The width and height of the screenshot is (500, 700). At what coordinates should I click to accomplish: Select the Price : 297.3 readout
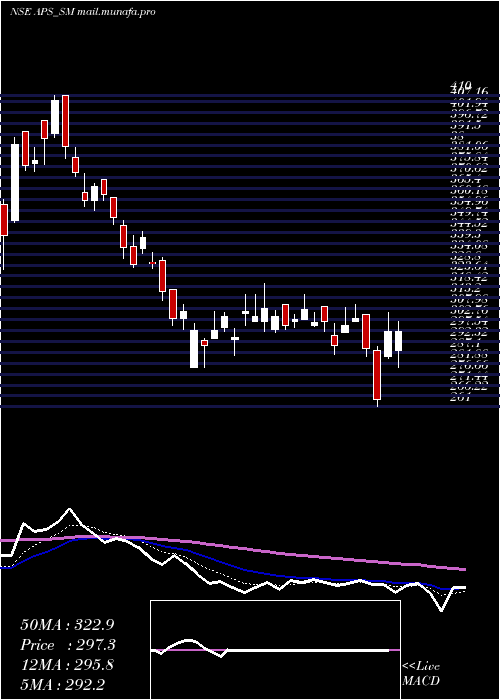click(68, 645)
